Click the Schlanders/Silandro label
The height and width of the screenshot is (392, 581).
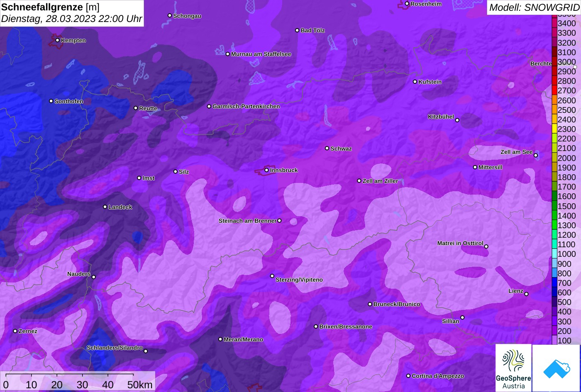pos(115,348)
